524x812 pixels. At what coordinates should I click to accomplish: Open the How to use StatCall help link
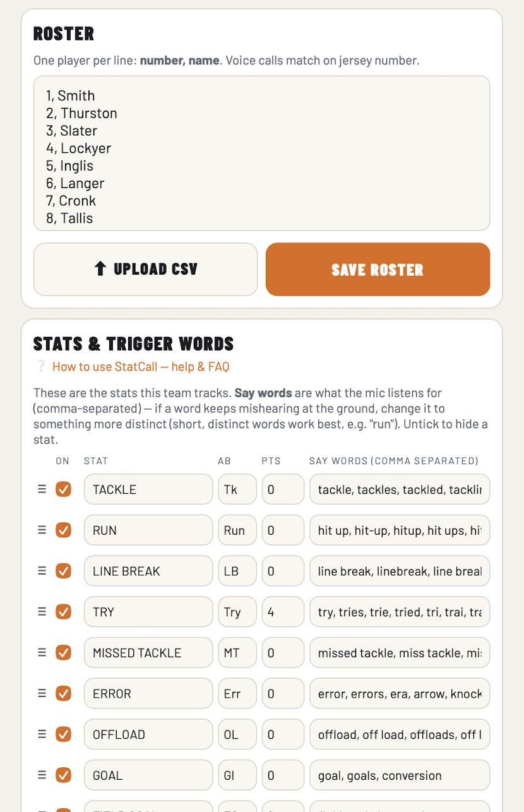pos(141,367)
